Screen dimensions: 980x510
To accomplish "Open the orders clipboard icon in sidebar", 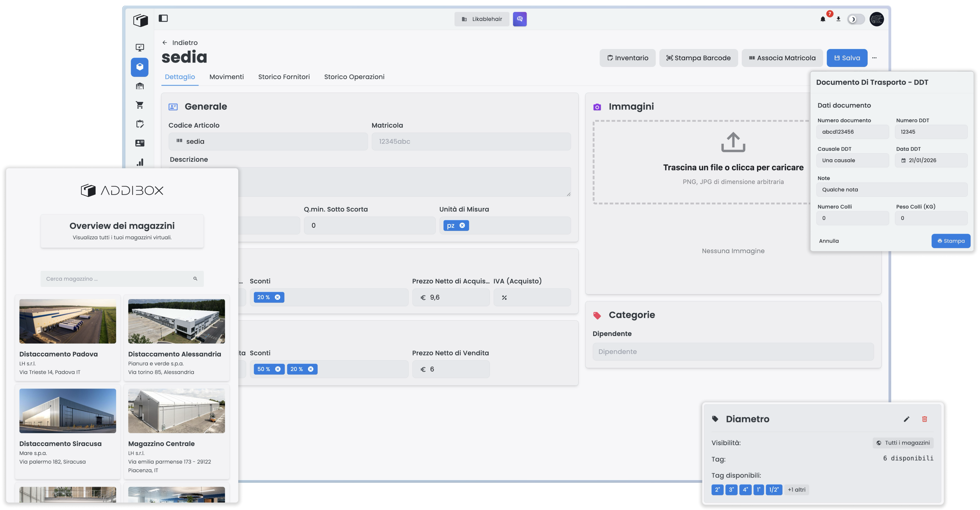I will coord(140,124).
